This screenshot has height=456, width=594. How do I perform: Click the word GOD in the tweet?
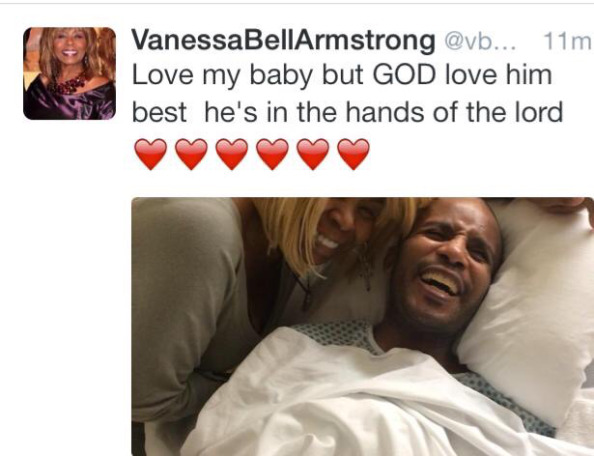(404, 75)
